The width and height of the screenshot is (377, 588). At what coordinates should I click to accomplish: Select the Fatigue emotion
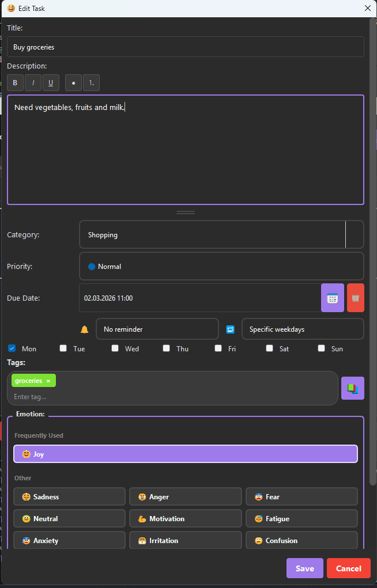pos(301,519)
